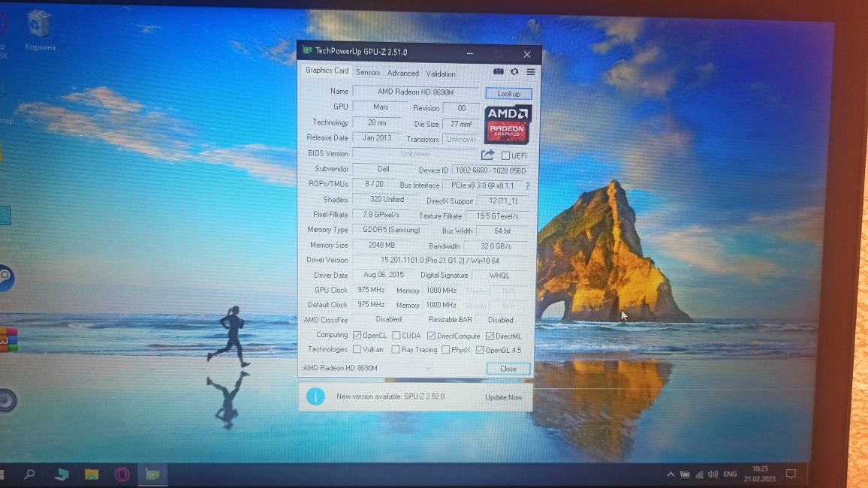
Task: Click the blue info icon in update bar
Action: (x=315, y=396)
